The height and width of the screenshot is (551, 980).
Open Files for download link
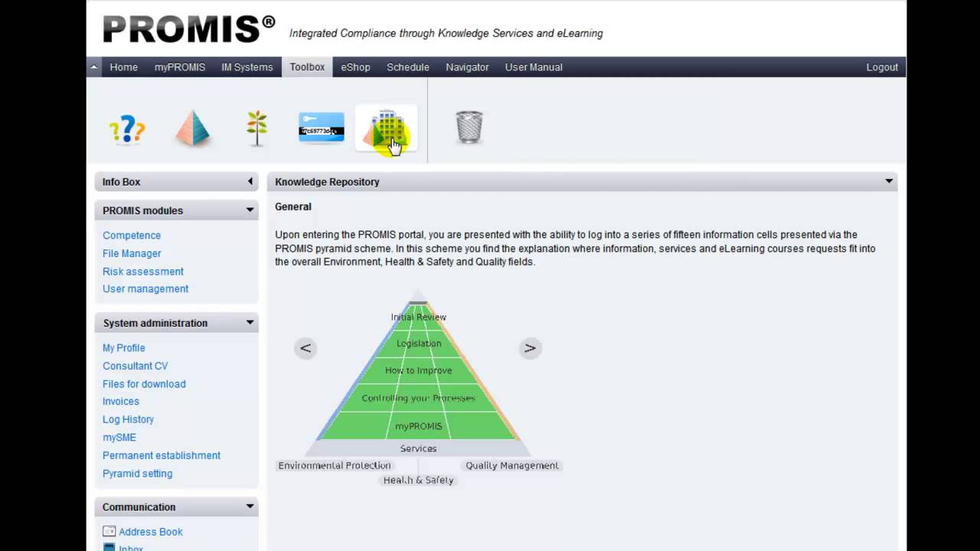coord(144,384)
